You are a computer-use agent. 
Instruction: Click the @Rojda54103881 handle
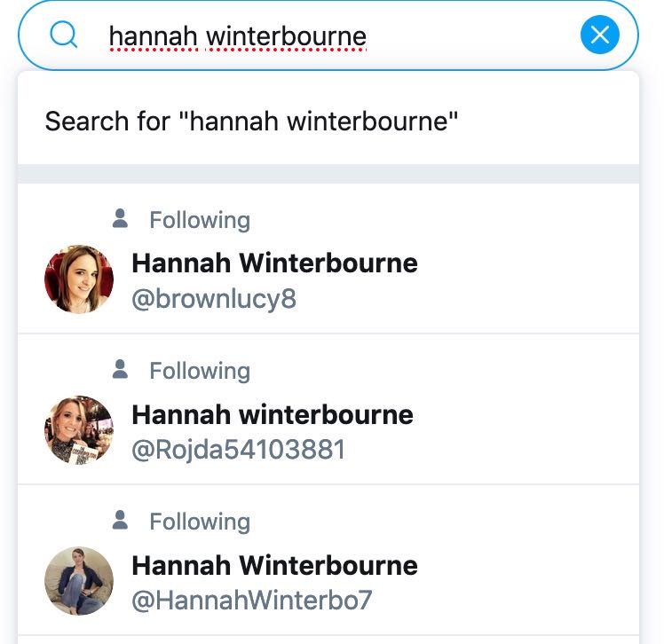(238, 450)
